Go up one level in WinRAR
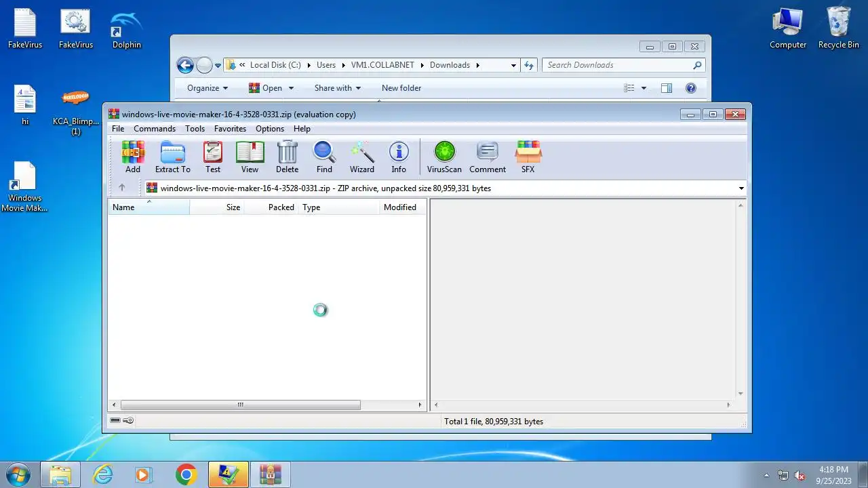The width and height of the screenshot is (868, 488). click(122, 188)
